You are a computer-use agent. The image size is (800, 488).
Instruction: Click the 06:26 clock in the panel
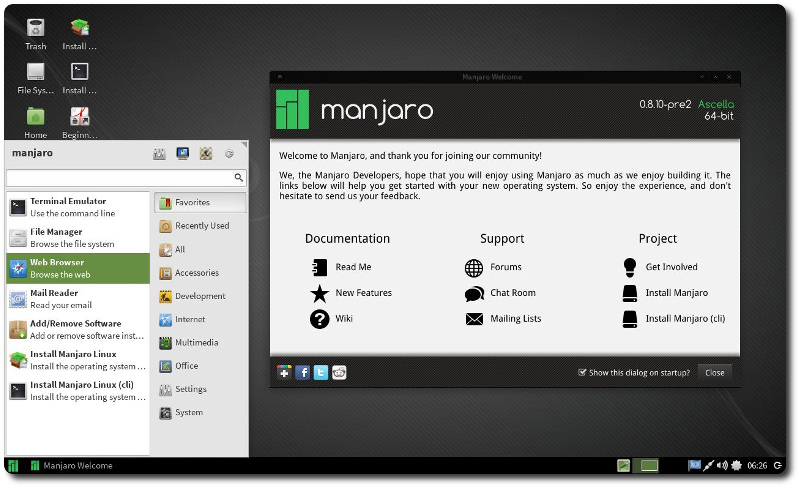tap(757, 466)
